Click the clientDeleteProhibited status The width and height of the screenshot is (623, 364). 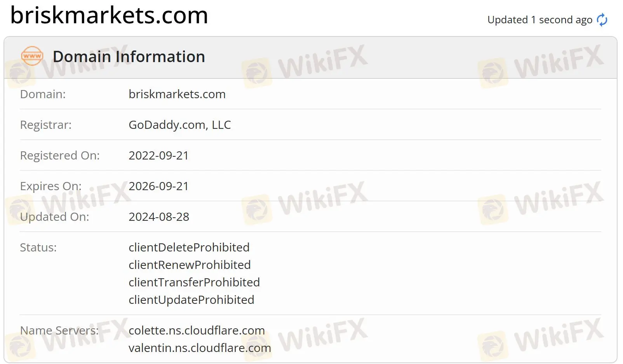click(x=189, y=248)
